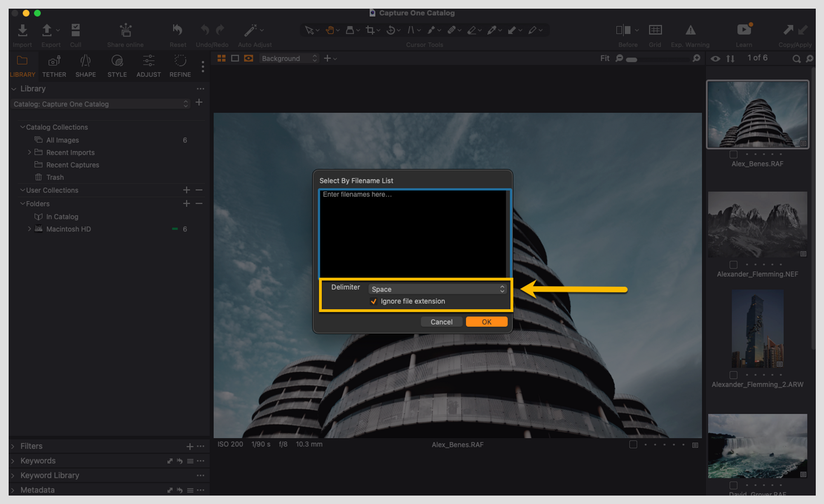The image size is (824, 504).
Task: Select the Alexander_Flemming_2.ARW tower thumbnail
Action: pyautogui.click(x=757, y=329)
